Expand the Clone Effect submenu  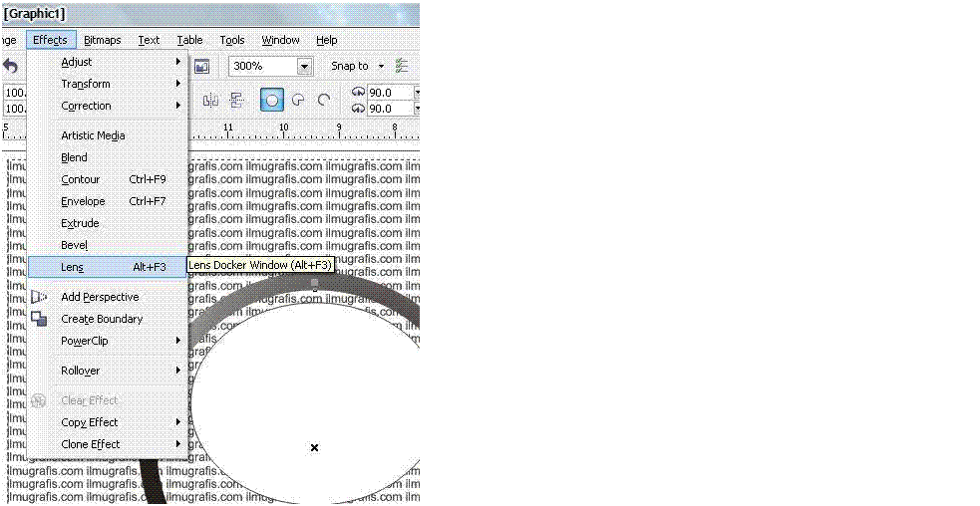tap(178, 443)
